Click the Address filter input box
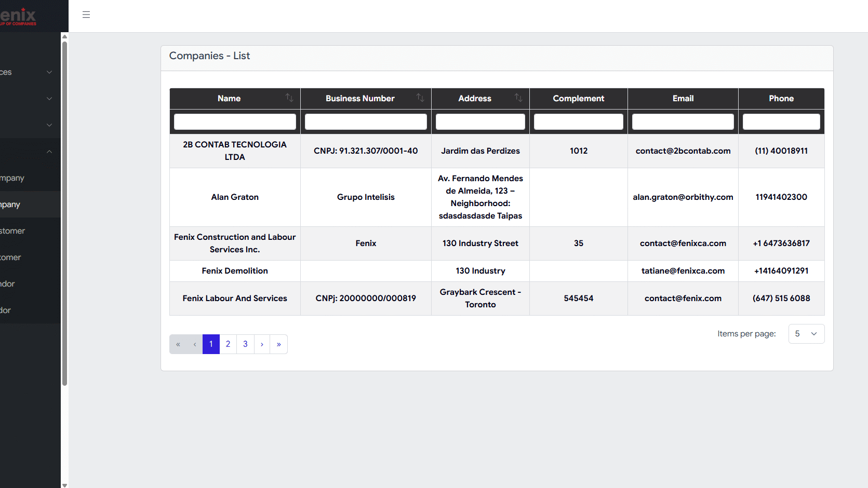868x488 pixels. click(480, 121)
